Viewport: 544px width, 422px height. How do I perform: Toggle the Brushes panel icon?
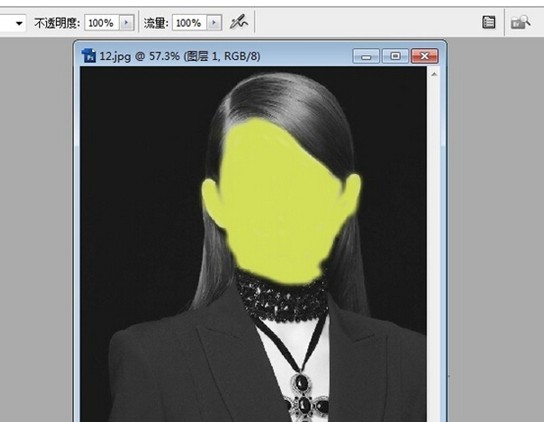click(x=488, y=22)
